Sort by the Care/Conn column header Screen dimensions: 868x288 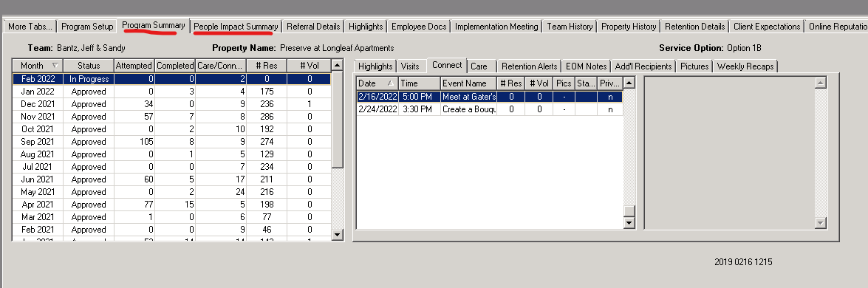click(x=221, y=65)
